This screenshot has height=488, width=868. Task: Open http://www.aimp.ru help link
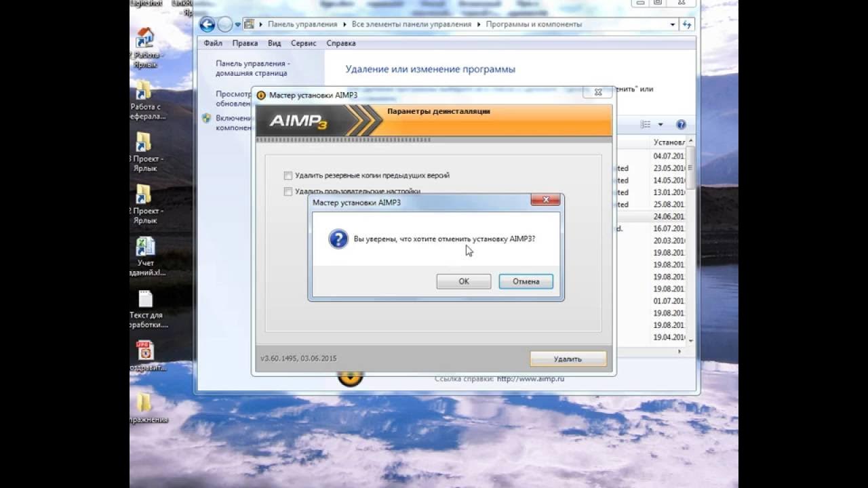point(530,379)
